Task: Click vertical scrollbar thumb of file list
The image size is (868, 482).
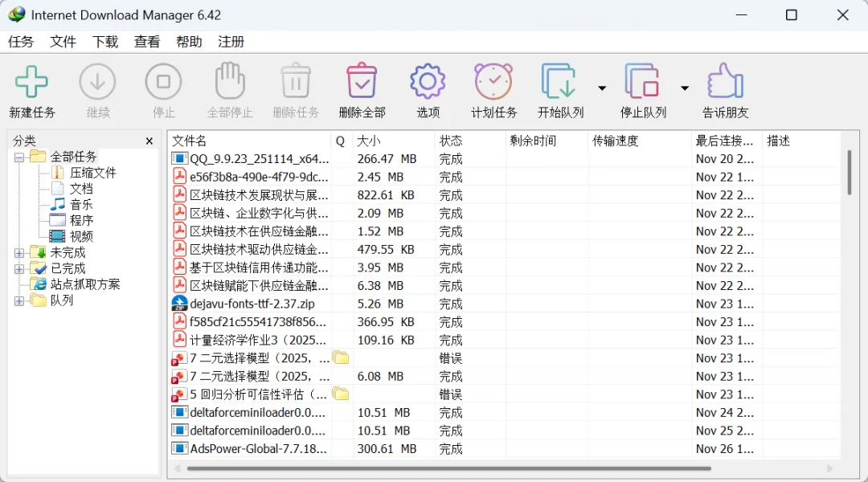Action: pos(850,172)
